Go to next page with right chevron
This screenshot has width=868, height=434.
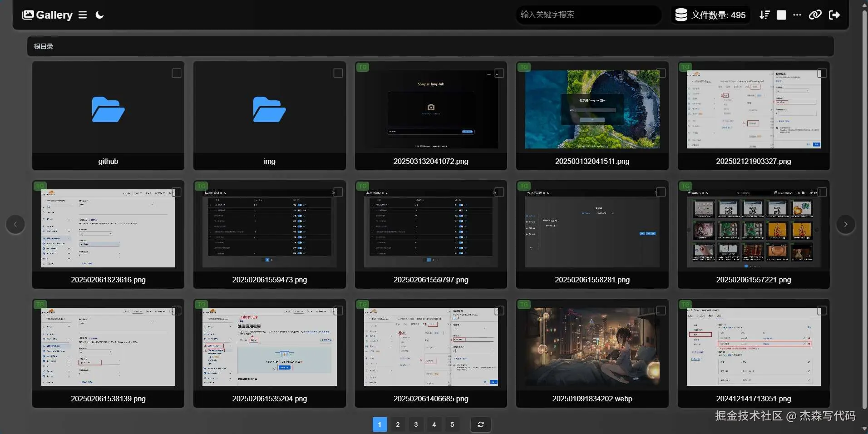[x=845, y=224]
